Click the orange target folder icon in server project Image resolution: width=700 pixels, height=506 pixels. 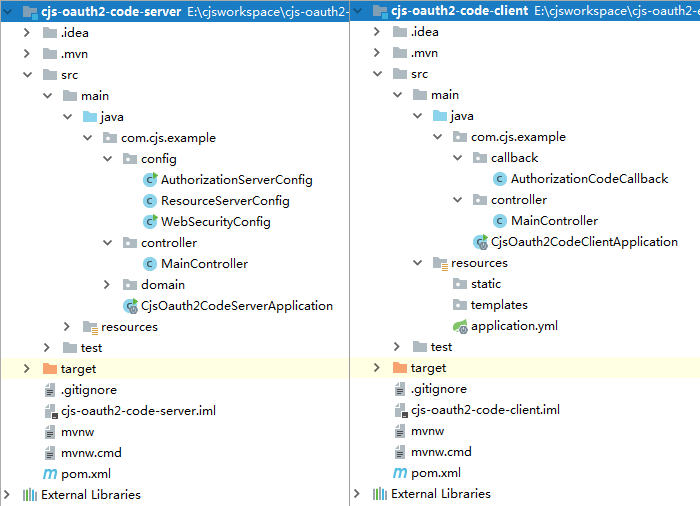click(x=50, y=369)
